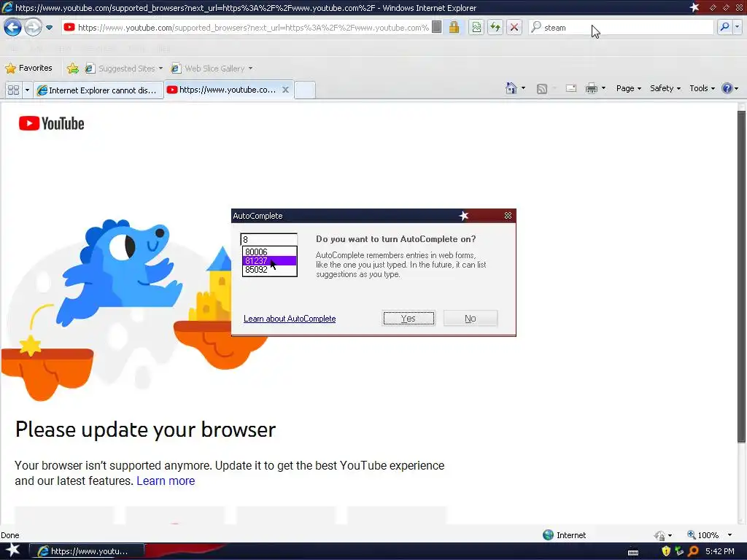This screenshot has width=747, height=560.
Task: Switch to Internet Explorer cannot display tab
Action: tap(98, 90)
